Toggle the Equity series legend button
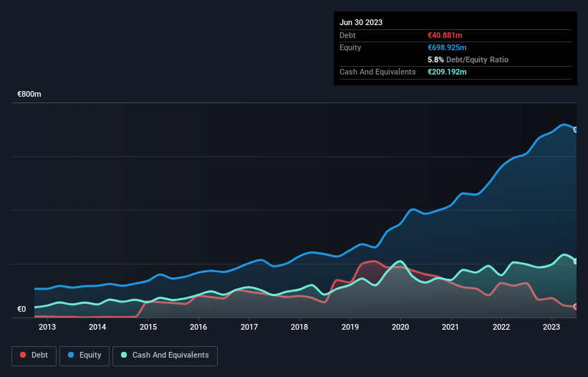 (x=85, y=355)
